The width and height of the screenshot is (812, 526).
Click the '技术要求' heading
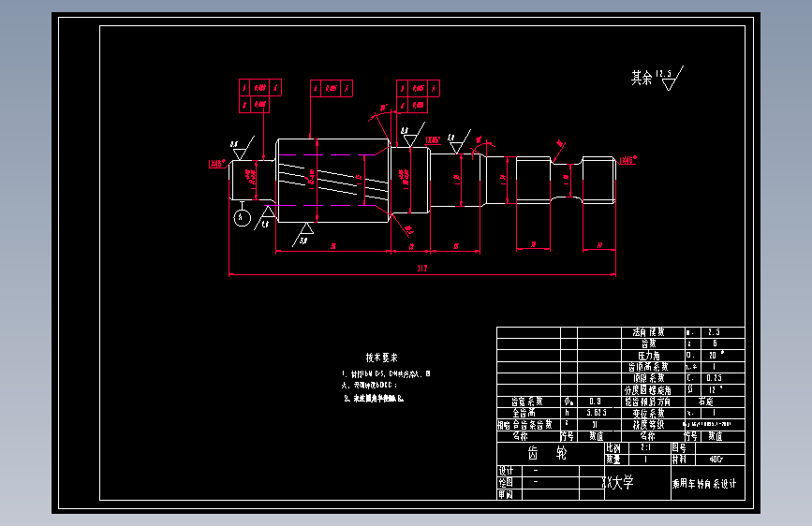[382, 358]
